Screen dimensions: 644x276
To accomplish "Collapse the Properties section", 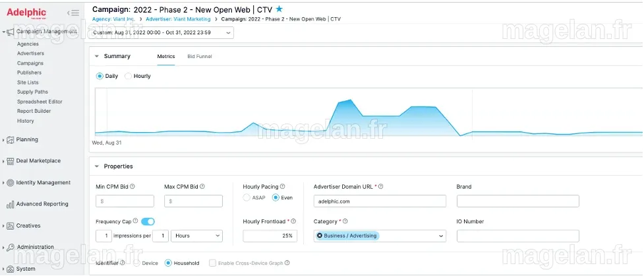I will (x=97, y=166).
